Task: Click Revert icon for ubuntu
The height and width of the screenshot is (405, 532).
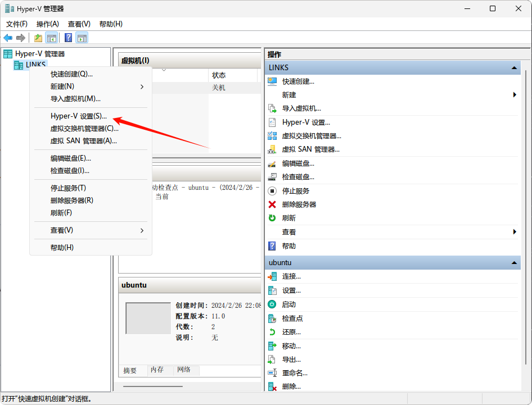Action: pos(272,332)
